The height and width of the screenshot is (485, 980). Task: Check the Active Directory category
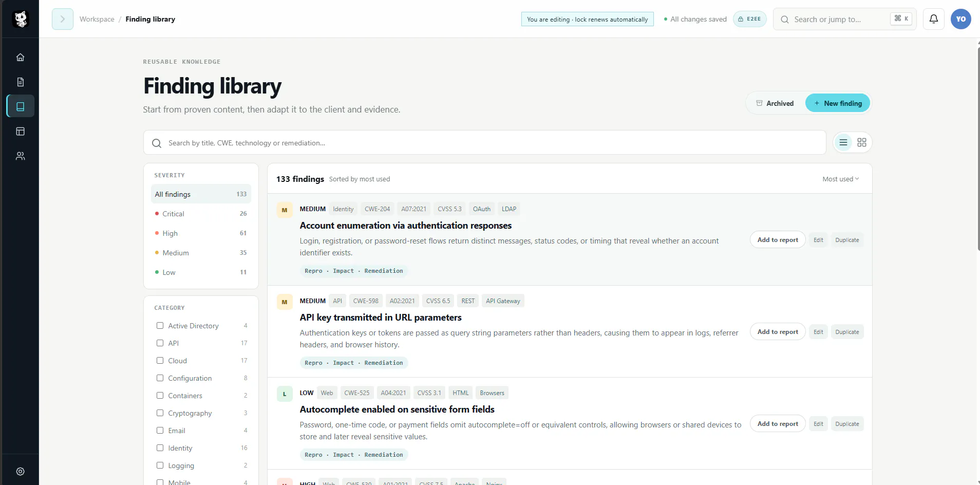coord(160,325)
